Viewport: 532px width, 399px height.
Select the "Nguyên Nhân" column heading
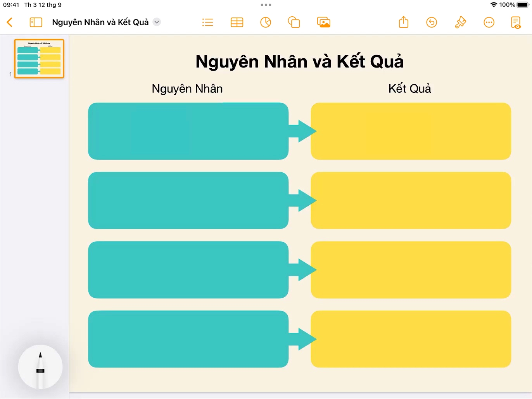pyautogui.click(x=187, y=88)
